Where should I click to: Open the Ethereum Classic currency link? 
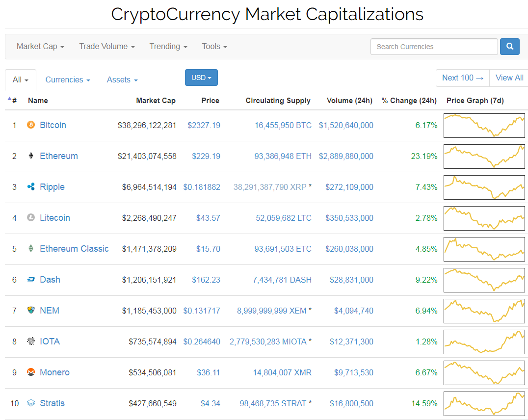[74, 249]
